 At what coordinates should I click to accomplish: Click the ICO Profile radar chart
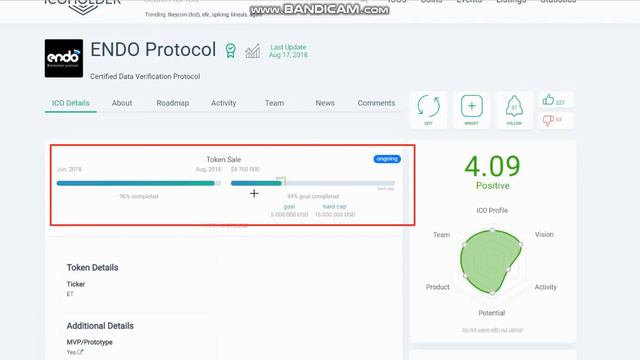click(x=492, y=261)
